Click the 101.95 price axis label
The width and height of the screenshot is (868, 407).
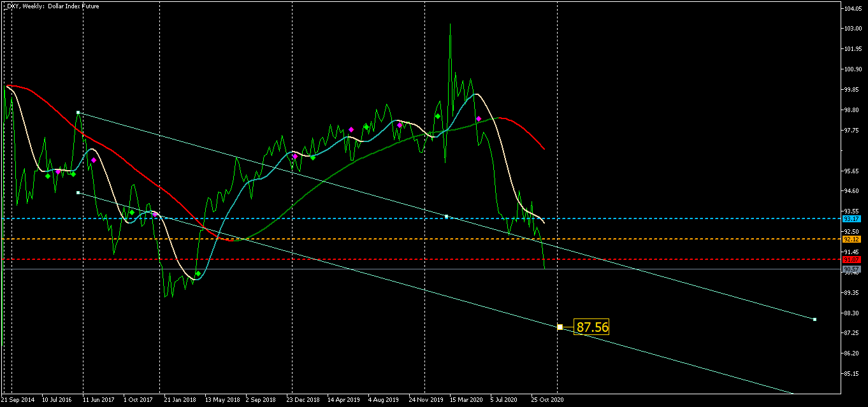click(x=853, y=49)
